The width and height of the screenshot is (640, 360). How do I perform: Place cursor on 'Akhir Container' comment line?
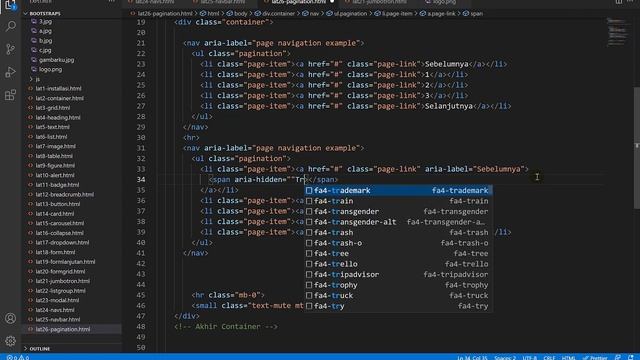pyautogui.click(x=226, y=327)
